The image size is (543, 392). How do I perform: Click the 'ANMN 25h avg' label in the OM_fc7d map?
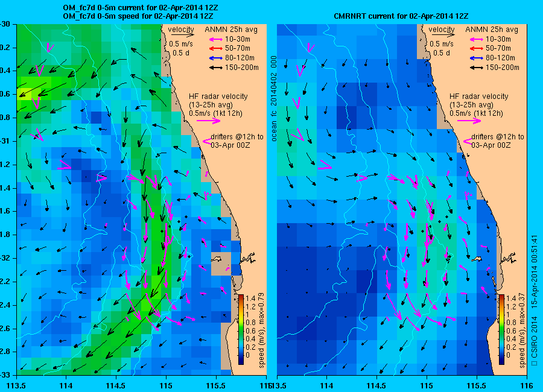click(x=231, y=30)
